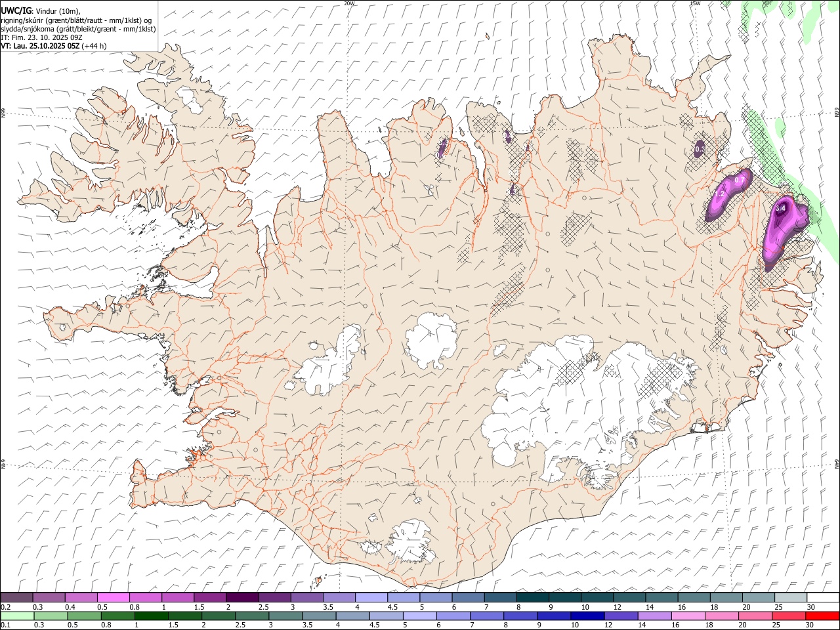Click the UWC/IG title text

tap(16, 11)
